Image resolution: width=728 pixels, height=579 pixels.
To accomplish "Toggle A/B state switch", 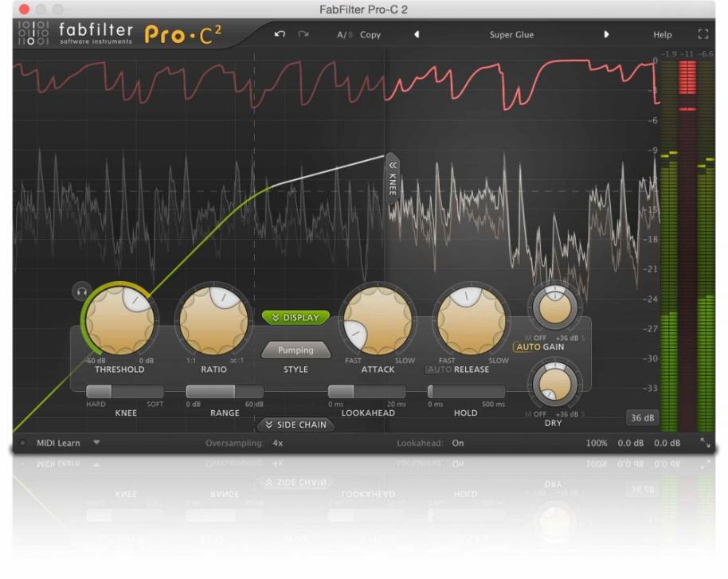I will tap(345, 35).
